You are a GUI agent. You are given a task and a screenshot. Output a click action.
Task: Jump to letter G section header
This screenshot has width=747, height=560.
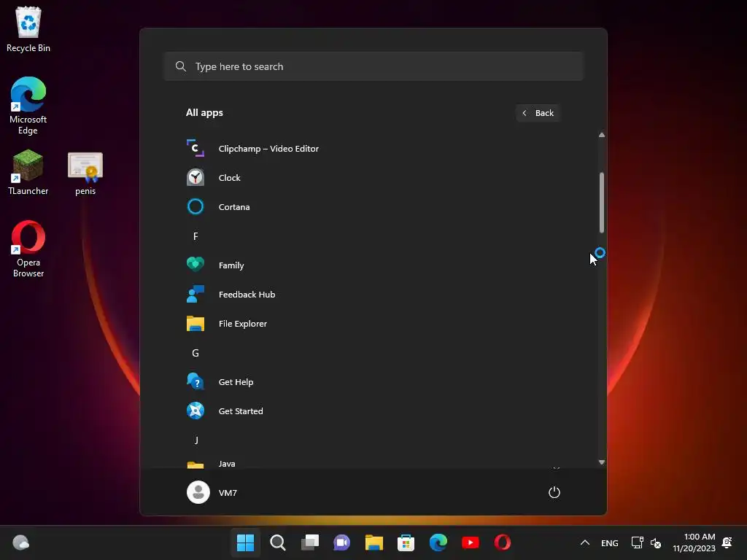pos(196,353)
